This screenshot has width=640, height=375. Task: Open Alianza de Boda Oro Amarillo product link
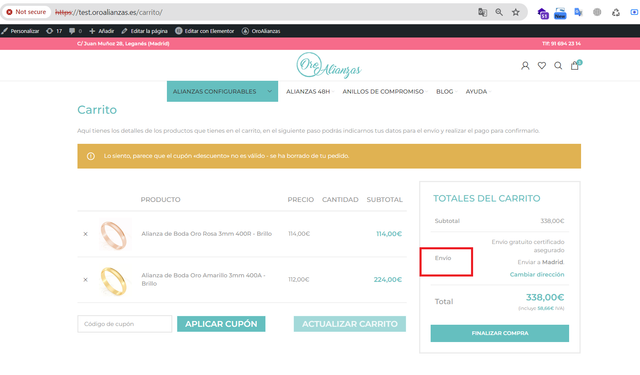[204, 280]
